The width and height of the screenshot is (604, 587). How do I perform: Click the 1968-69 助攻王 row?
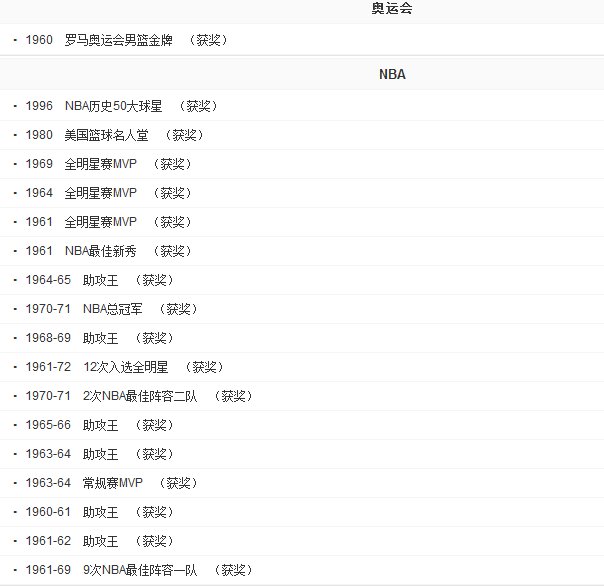pyautogui.click(x=302, y=338)
